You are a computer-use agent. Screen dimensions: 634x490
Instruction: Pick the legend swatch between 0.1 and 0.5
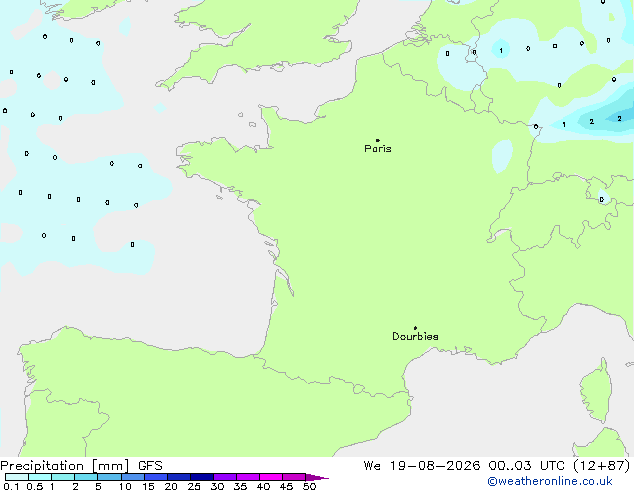(17, 477)
